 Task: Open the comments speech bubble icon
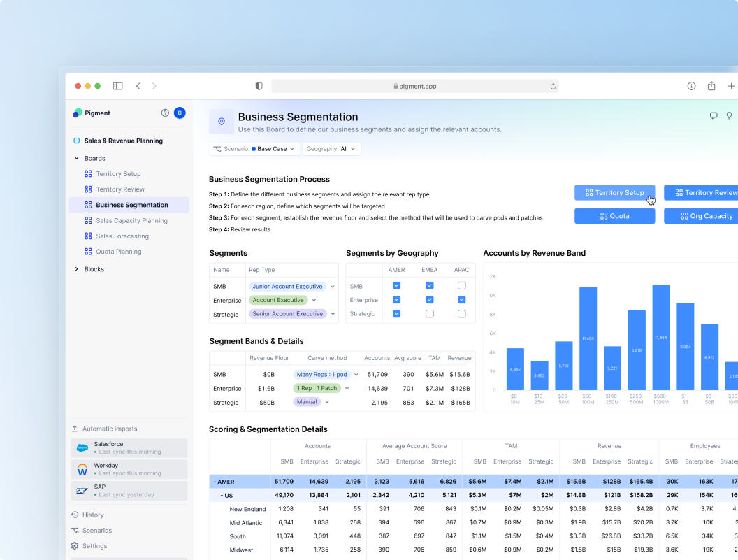[x=714, y=116]
